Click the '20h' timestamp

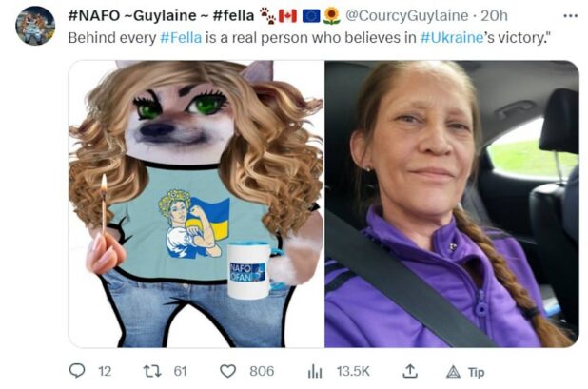tap(495, 15)
